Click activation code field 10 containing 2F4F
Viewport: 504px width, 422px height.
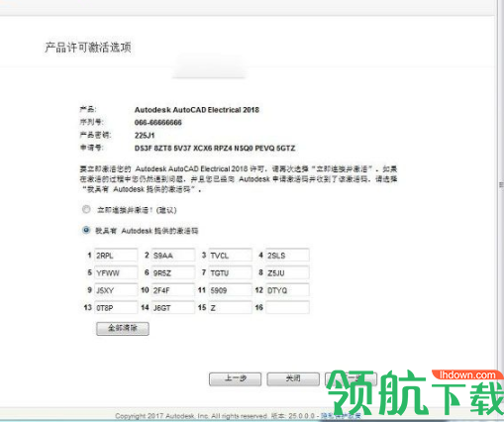(173, 290)
